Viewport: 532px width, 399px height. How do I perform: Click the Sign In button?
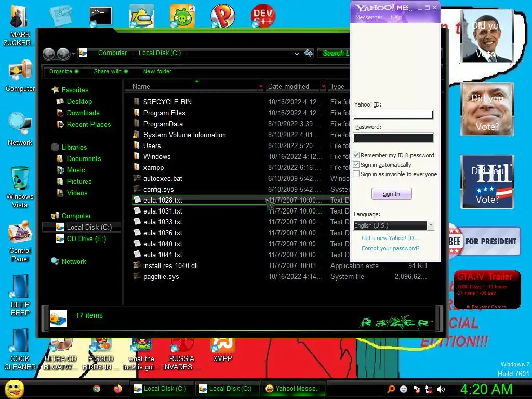tap(392, 194)
